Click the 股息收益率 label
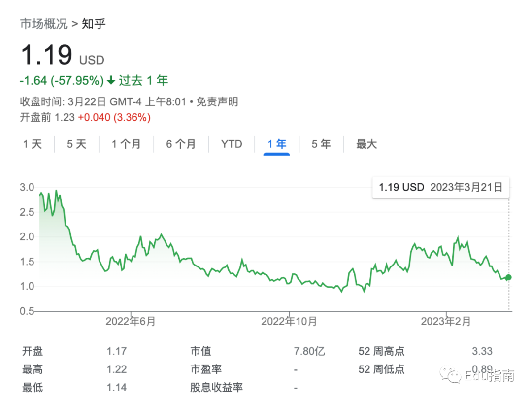The image size is (532, 399). (216, 387)
